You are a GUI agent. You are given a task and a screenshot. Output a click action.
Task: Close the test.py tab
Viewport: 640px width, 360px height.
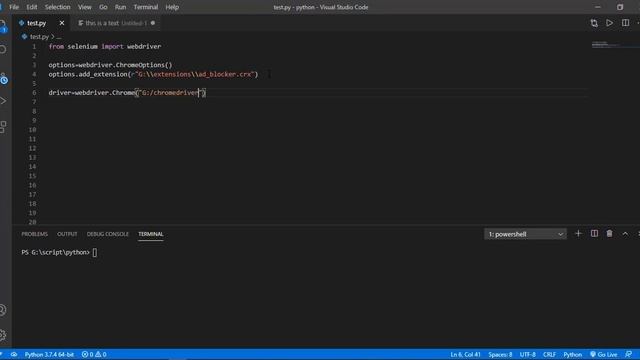click(62, 23)
